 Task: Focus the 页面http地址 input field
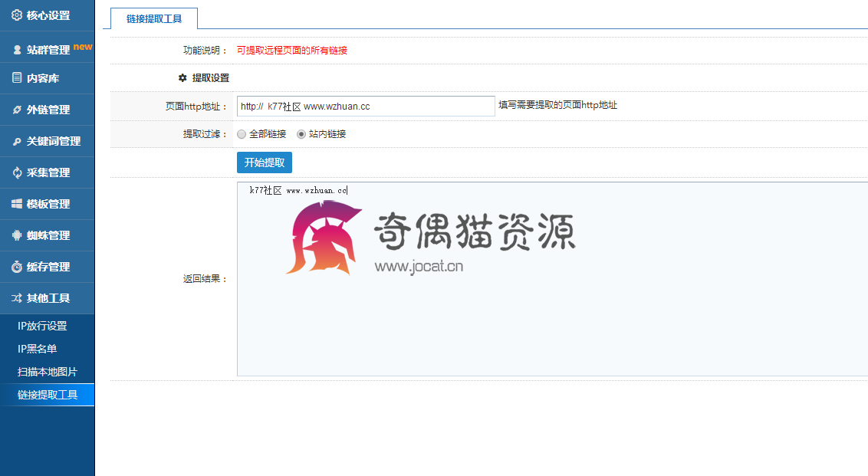tap(366, 107)
